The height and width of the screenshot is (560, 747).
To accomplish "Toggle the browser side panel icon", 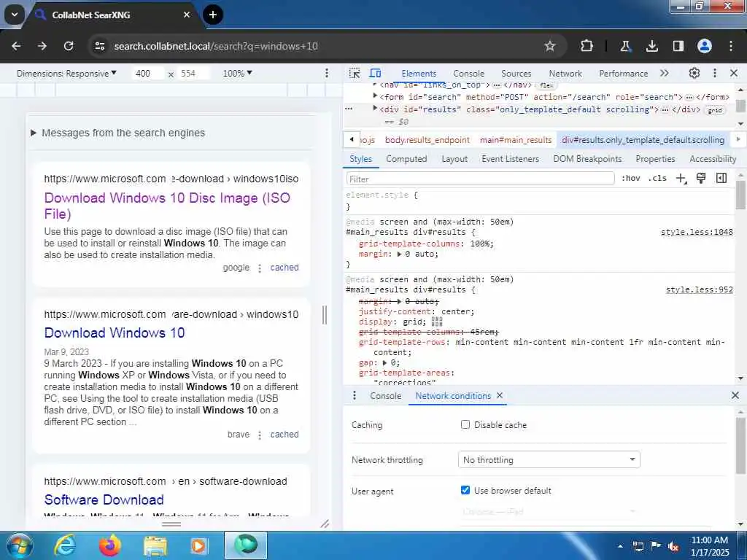I will click(x=678, y=46).
